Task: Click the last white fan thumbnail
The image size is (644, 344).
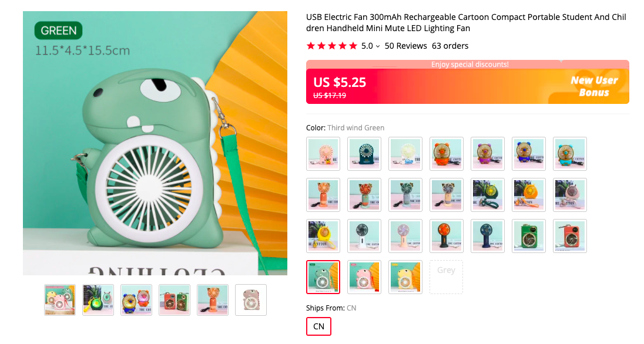Action: (250, 300)
